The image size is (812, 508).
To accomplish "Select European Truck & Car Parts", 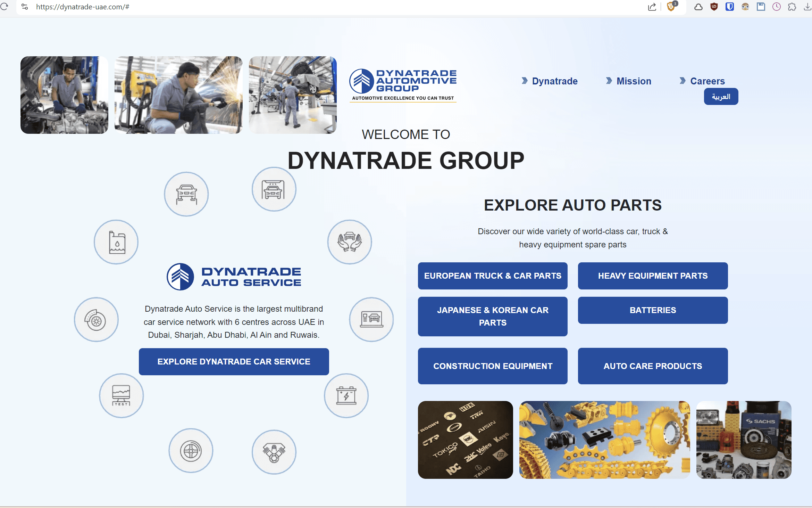I will click(493, 276).
